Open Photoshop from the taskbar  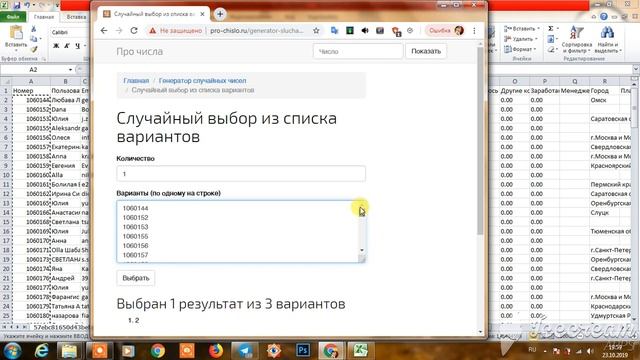[303, 351]
